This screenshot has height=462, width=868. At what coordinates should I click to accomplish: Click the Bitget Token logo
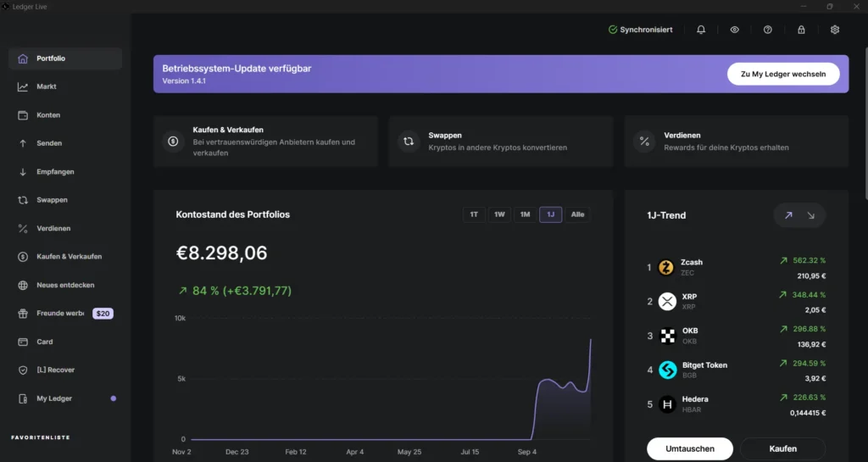tap(668, 370)
